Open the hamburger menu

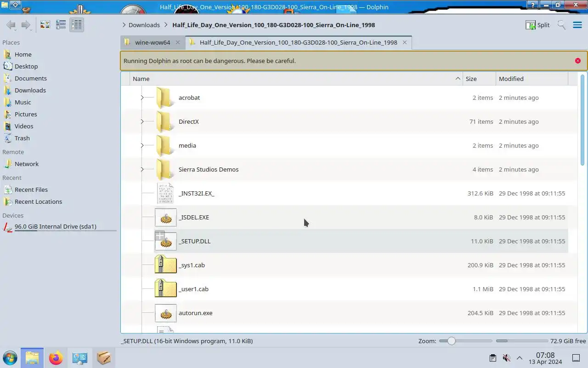coord(577,25)
